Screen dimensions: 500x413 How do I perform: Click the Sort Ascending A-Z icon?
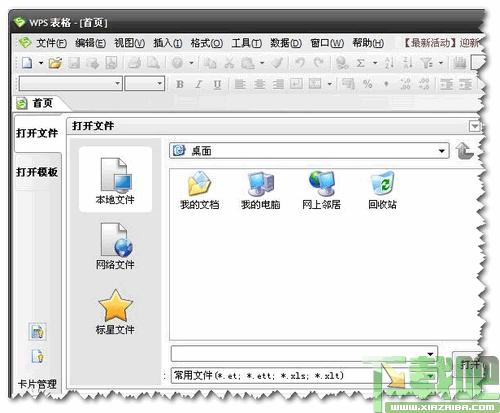pyautogui.click(x=389, y=63)
